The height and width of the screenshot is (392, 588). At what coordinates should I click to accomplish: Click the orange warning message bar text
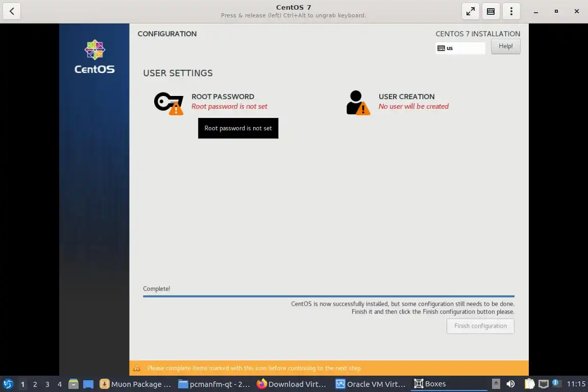(254, 369)
